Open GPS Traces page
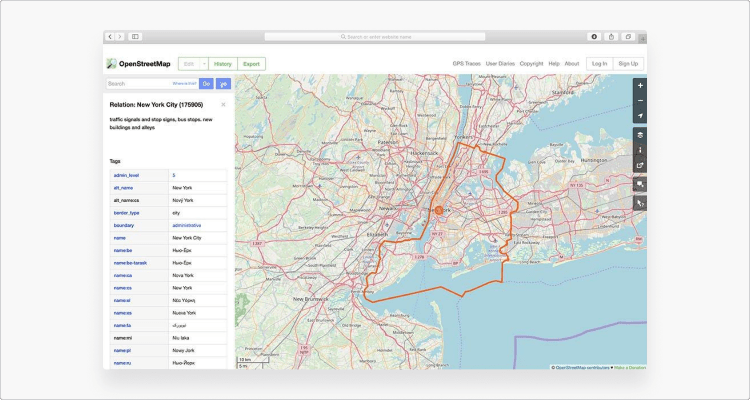This screenshot has width=750, height=400. click(x=467, y=64)
